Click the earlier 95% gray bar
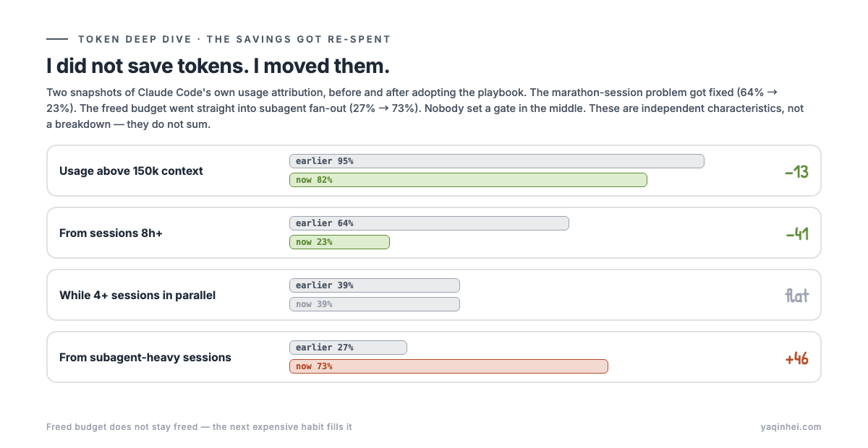The image size is (868, 448). pyautogui.click(x=496, y=161)
